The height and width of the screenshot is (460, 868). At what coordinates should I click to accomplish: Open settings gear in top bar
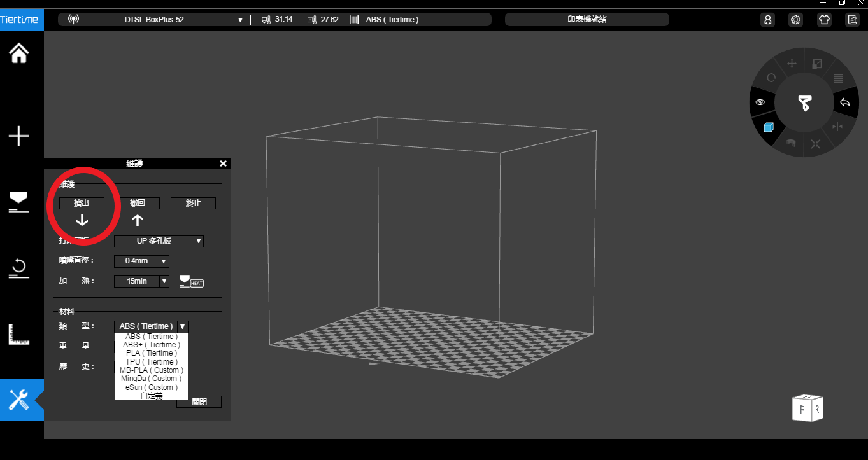pos(795,20)
